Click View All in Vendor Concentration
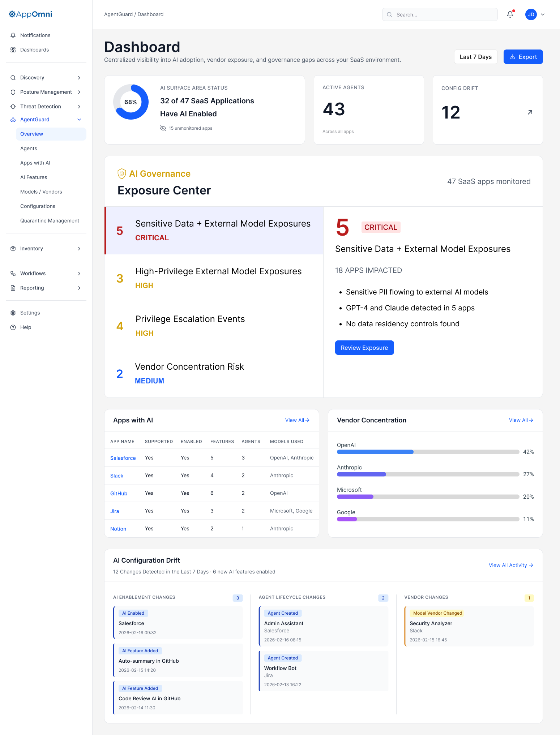The height and width of the screenshot is (735, 560). pos(521,420)
